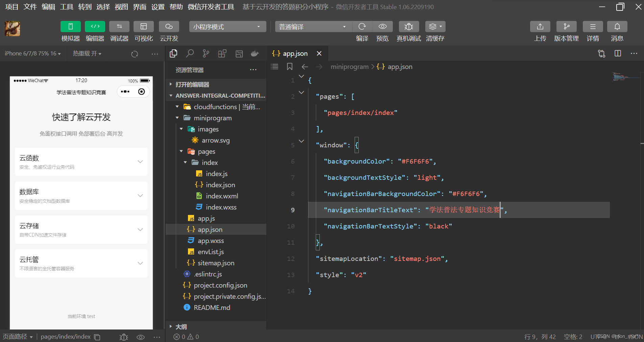644x342 pixels.
Task: Click the split editor icon
Action: tap(618, 53)
